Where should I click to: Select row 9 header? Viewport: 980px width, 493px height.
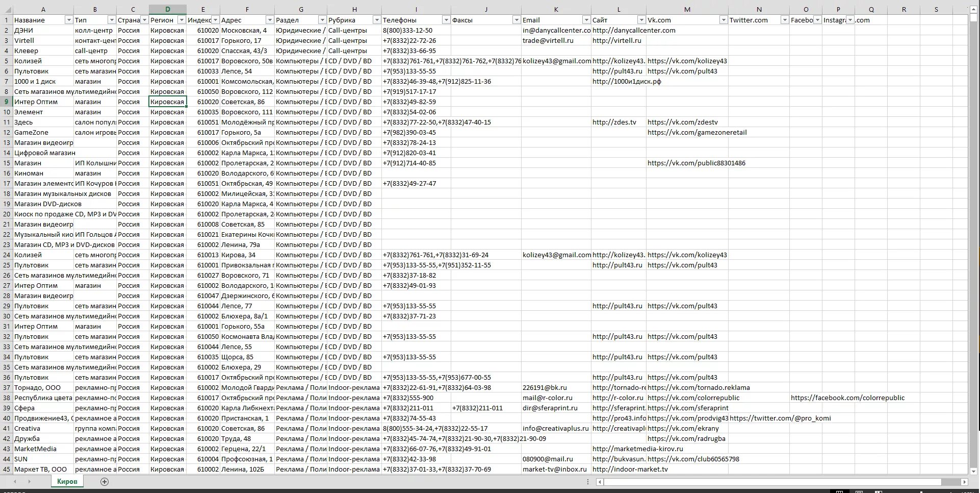[6, 102]
